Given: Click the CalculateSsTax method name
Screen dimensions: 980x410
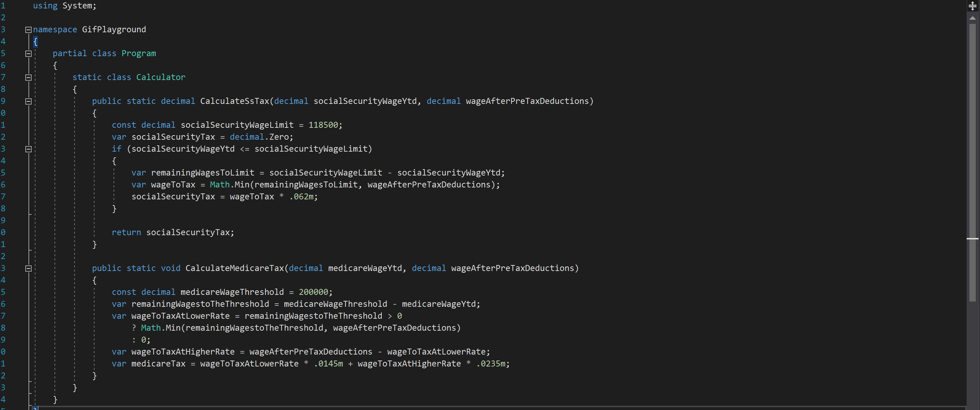Looking at the screenshot, I should click(x=234, y=101).
